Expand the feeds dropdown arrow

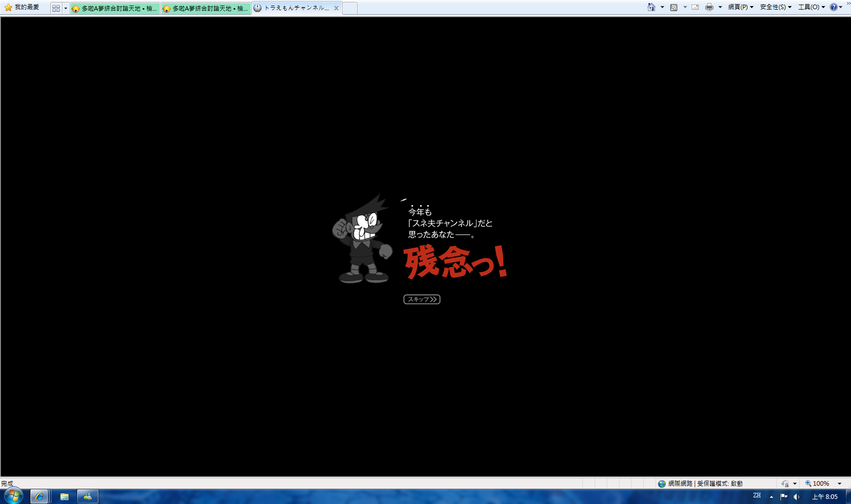[x=685, y=7]
